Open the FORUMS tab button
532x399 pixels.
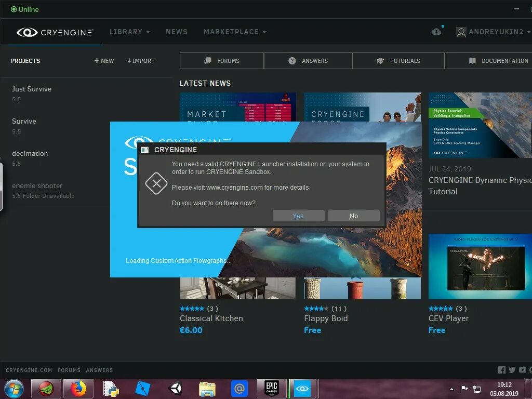tap(222, 61)
